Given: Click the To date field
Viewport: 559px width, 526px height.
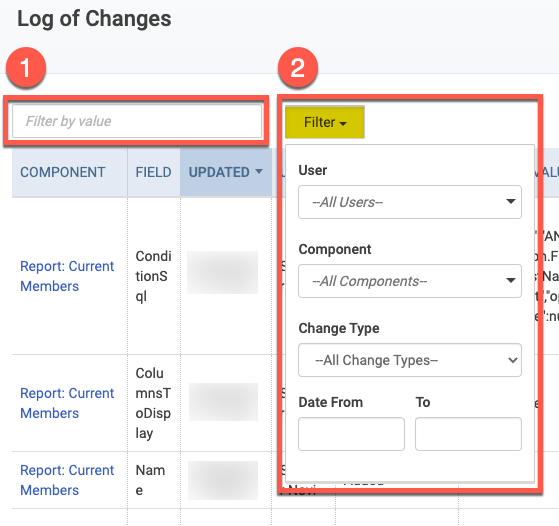Looking at the screenshot, I should (468, 434).
